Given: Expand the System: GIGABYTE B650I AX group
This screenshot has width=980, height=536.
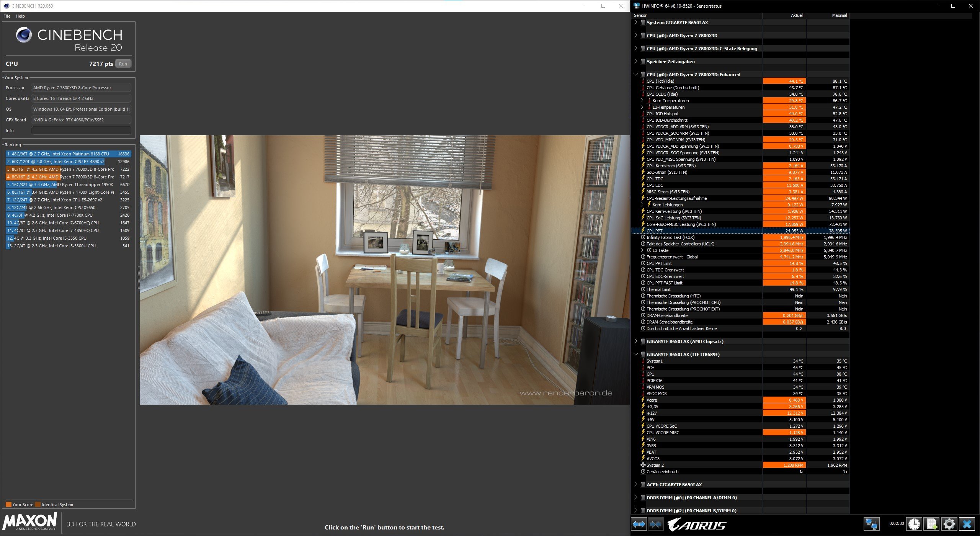Looking at the screenshot, I should (x=636, y=23).
